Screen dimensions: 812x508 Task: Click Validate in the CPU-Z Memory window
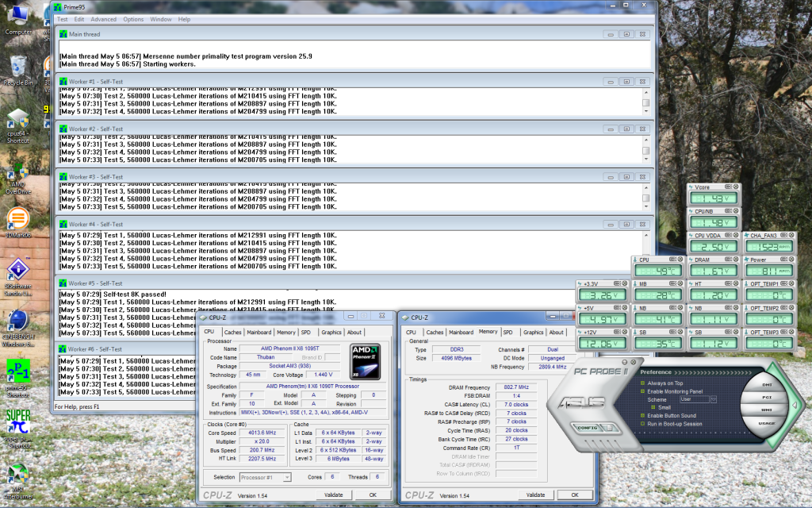point(535,495)
